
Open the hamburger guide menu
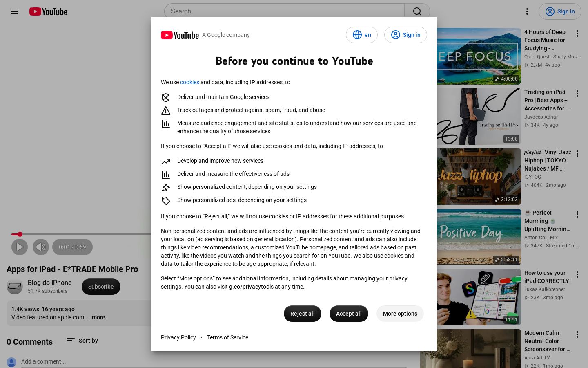click(15, 11)
